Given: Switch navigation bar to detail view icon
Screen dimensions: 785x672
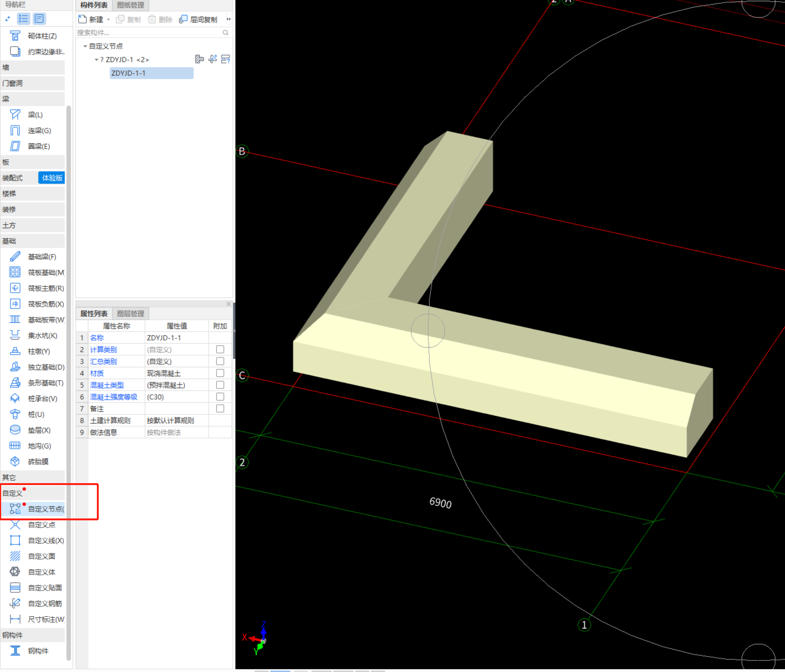Looking at the screenshot, I should (39, 18).
